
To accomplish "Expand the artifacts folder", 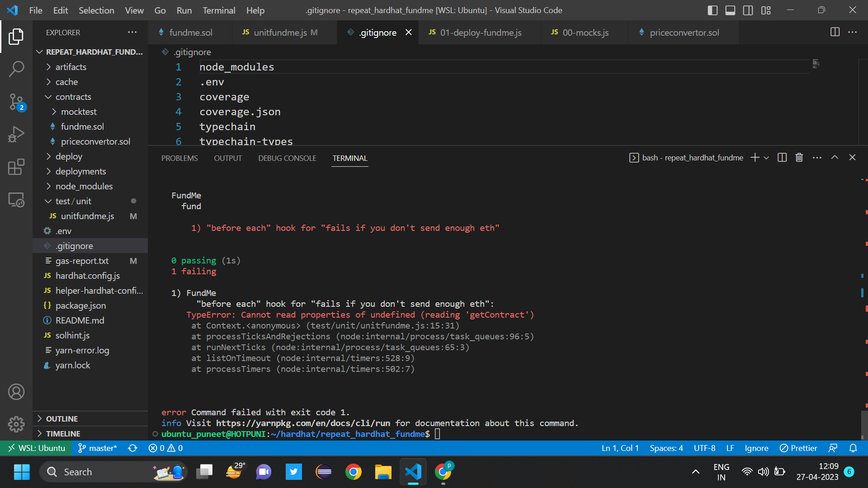I will click(90, 67).
